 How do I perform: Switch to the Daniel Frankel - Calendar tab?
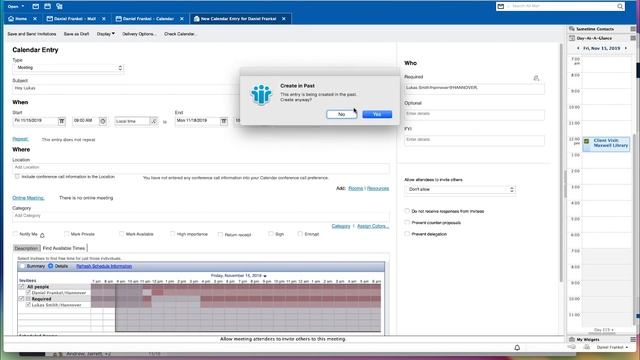pos(145,19)
